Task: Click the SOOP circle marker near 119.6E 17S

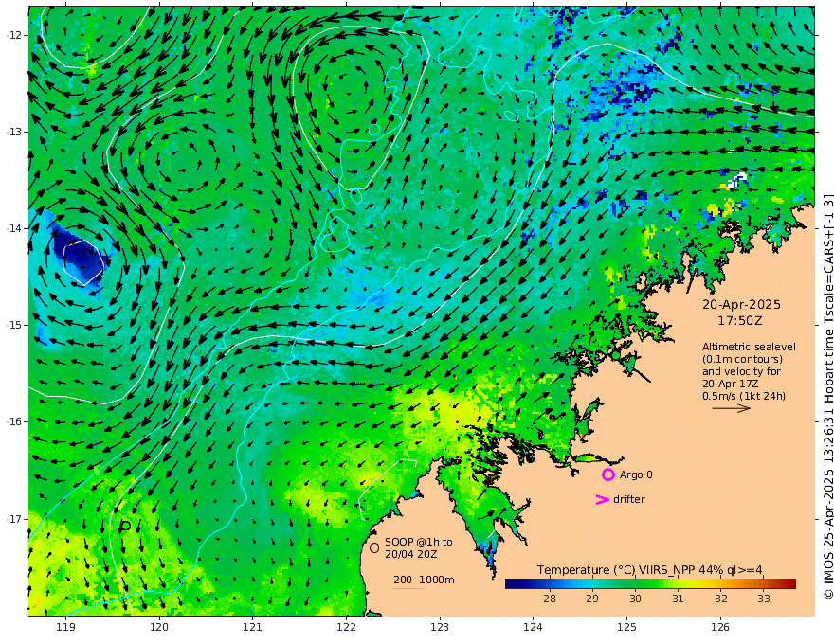Action: 126,526
